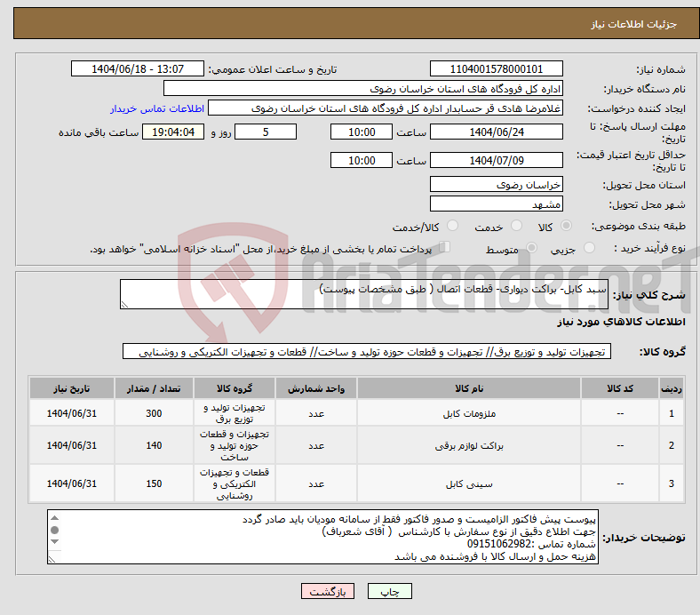Click the جزئیات اطلاعات نیاز page header
The width and height of the screenshot is (700, 615).
coord(634,24)
